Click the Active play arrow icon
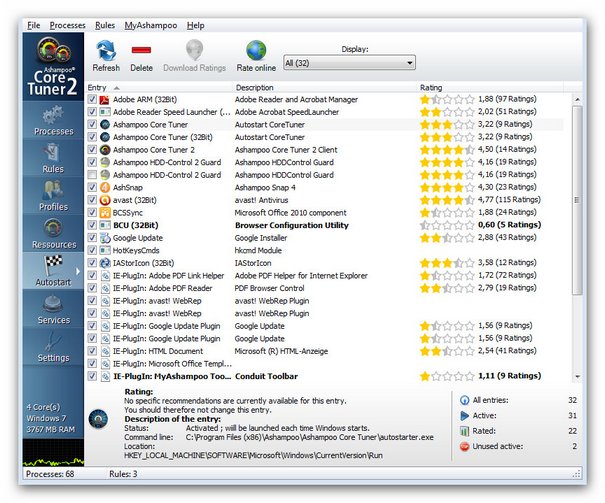The width and height of the screenshot is (605, 503). [465, 416]
